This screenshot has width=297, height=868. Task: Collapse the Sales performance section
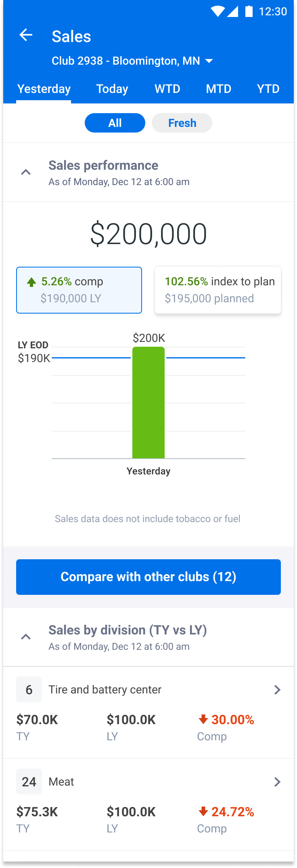coord(26,173)
